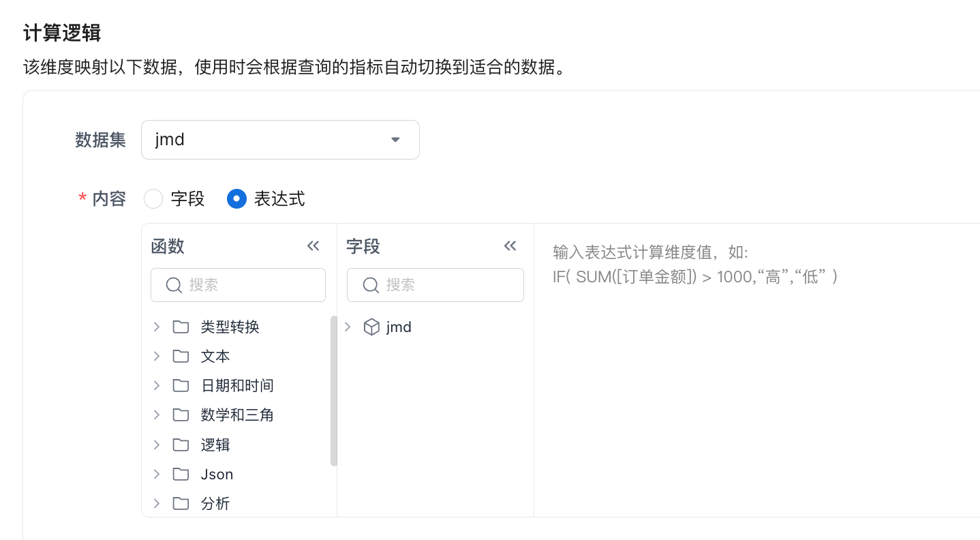980x540 pixels.
Task: Click the 类型转换 folder icon
Action: [x=181, y=327]
